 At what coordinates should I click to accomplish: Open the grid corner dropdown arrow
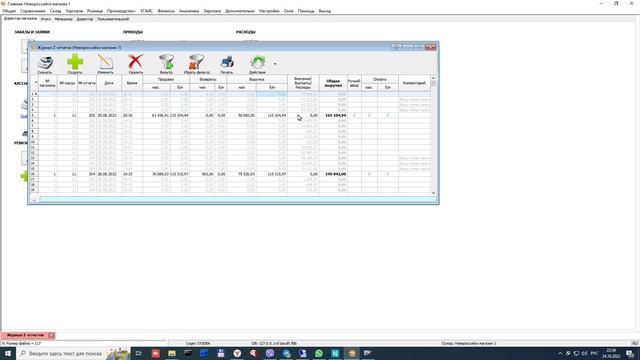[36, 82]
